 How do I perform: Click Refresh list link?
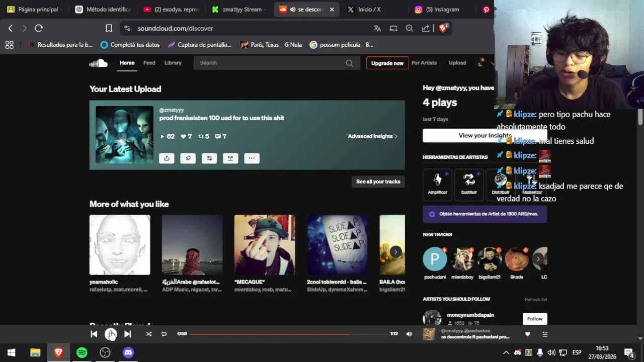536,300
